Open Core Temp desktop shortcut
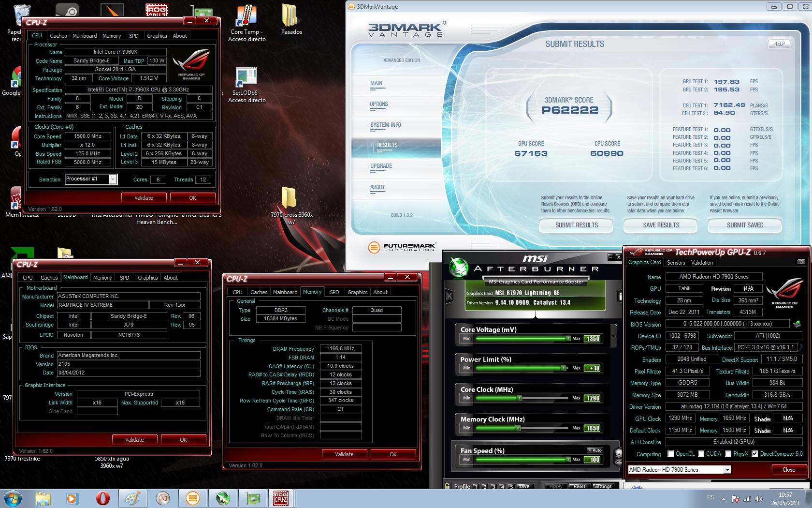The image size is (812, 508). [x=246, y=23]
